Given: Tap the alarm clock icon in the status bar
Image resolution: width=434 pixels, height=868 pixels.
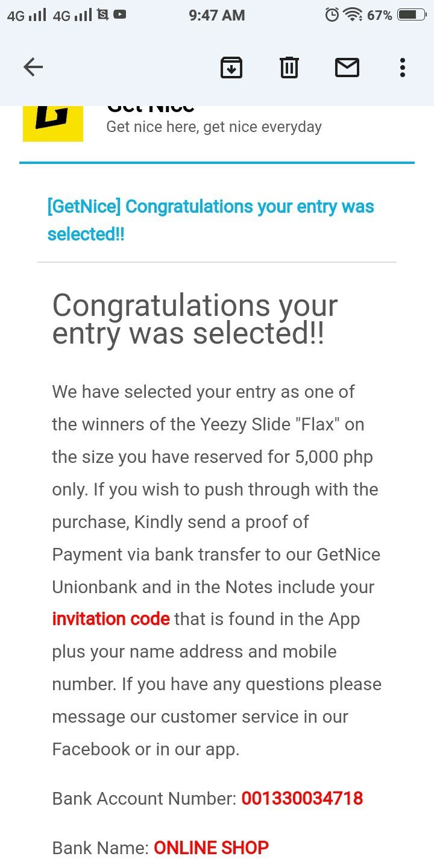Looking at the screenshot, I should click(332, 15).
